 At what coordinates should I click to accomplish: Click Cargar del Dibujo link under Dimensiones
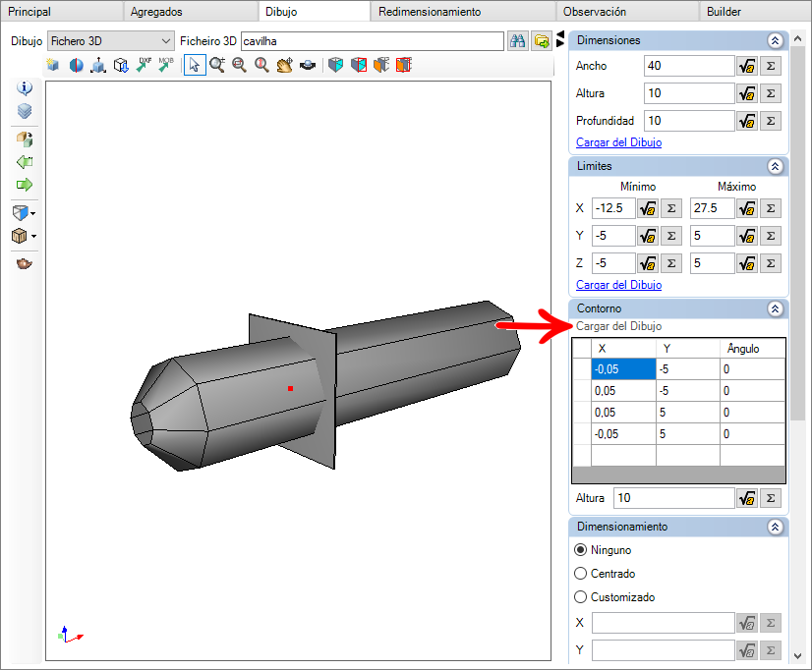point(619,142)
